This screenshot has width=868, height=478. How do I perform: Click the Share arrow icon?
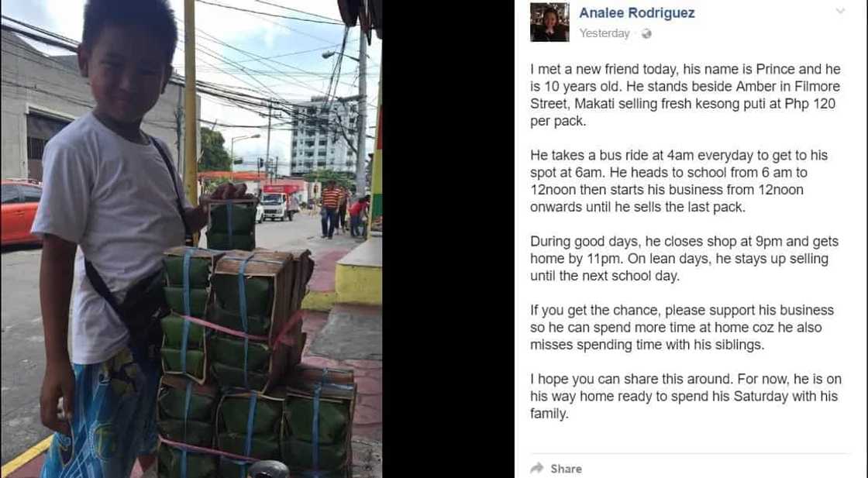point(536,468)
